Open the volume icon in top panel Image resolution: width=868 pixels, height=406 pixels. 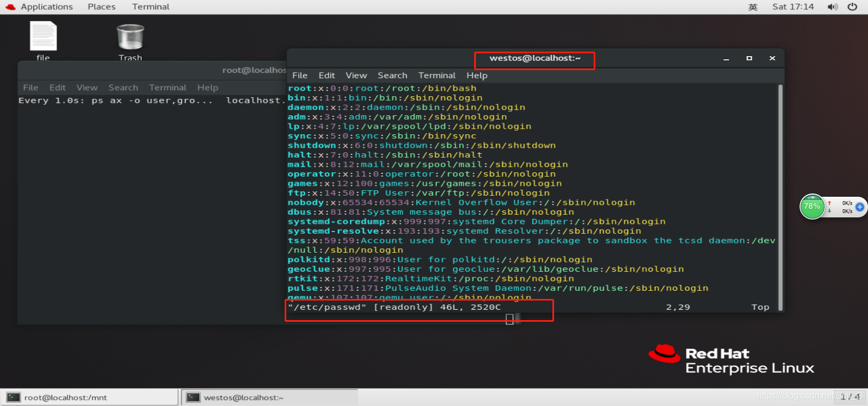point(832,7)
